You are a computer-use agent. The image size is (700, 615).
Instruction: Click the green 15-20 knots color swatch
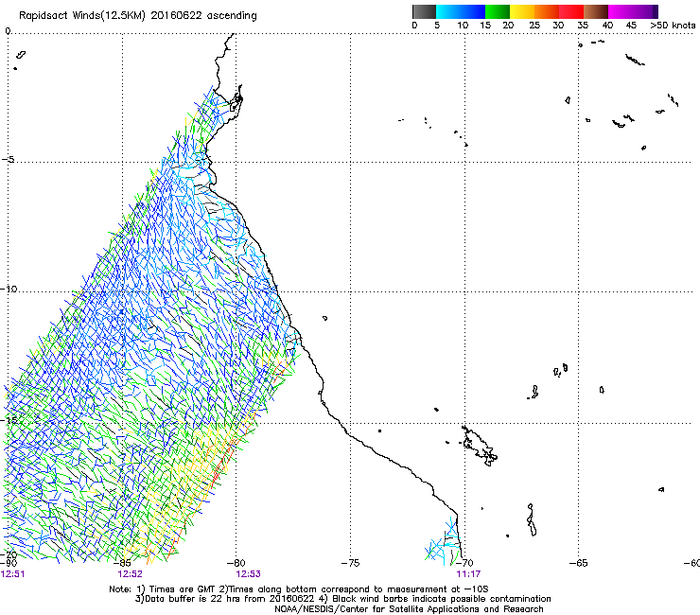tap(498, 11)
